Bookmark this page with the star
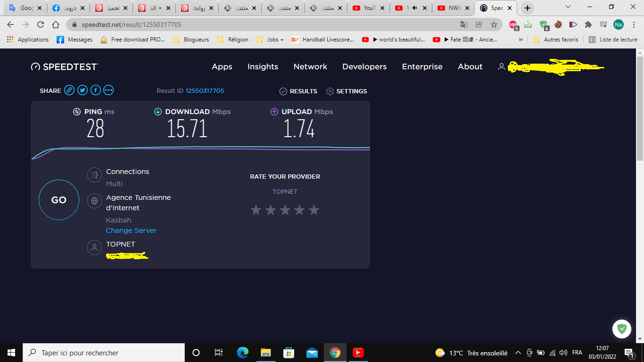Image resolution: width=644 pixels, height=362 pixels. (x=494, y=25)
